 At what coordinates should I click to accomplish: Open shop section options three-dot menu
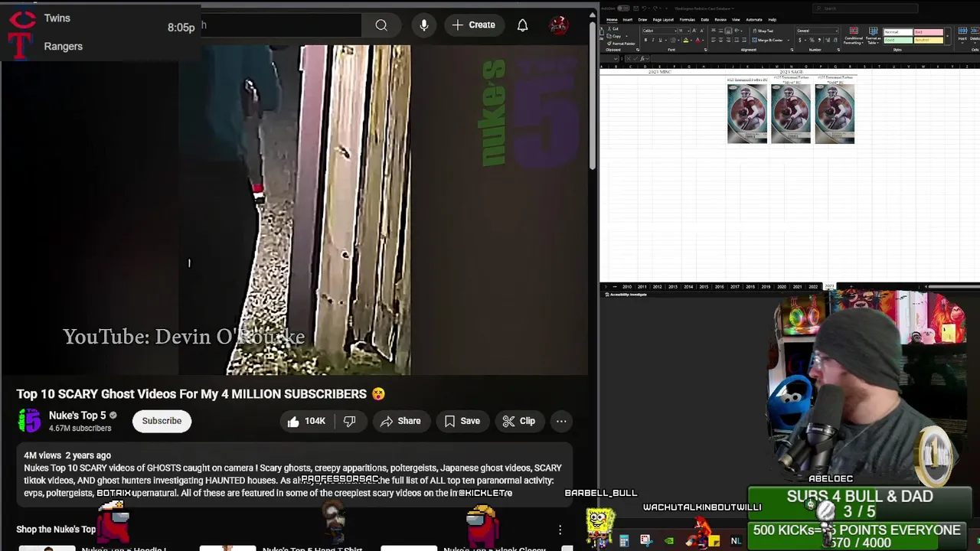(x=560, y=530)
